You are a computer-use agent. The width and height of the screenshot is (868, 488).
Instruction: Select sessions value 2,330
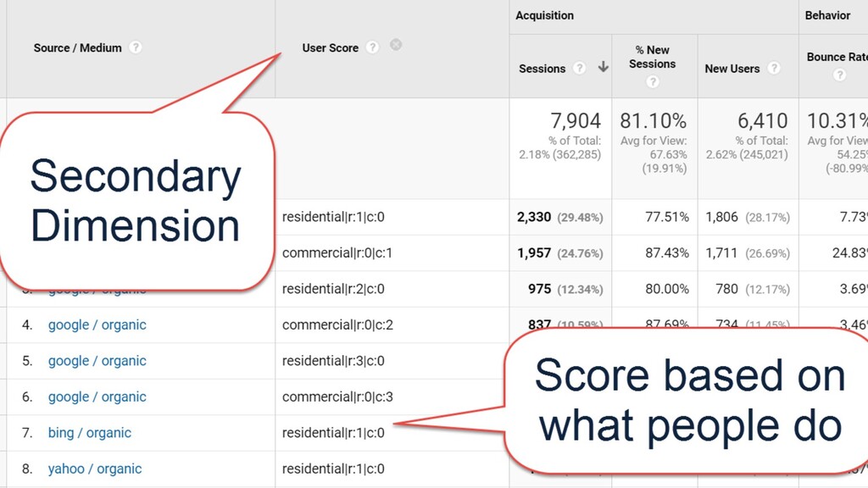(534, 217)
